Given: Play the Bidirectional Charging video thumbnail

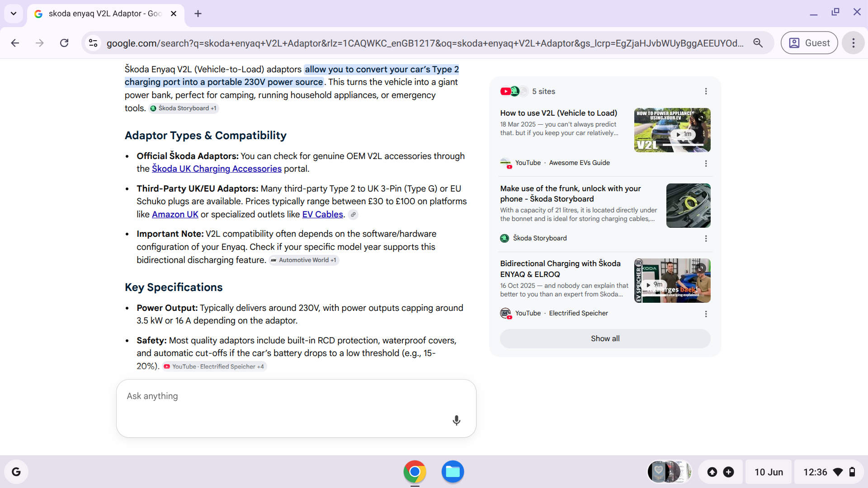Looking at the screenshot, I should (x=672, y=281).
